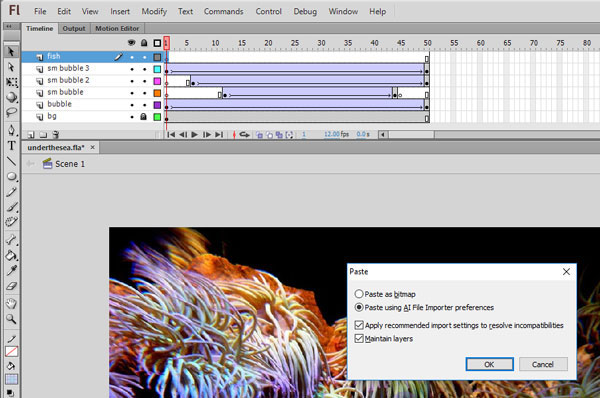Viewport: 600px width, 398px height.
Task: Play the timeline animation
Action: point(194,135)
